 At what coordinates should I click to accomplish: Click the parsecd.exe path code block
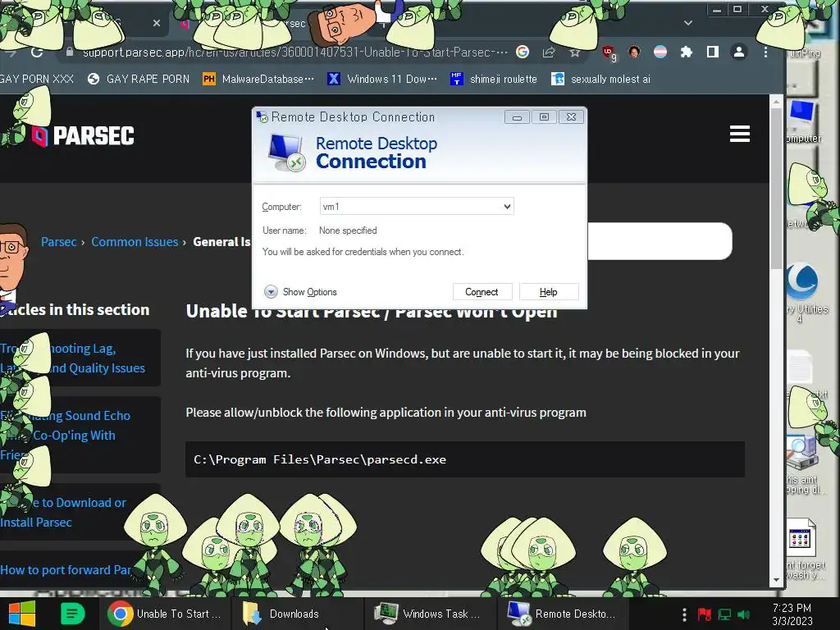[465, 459]
